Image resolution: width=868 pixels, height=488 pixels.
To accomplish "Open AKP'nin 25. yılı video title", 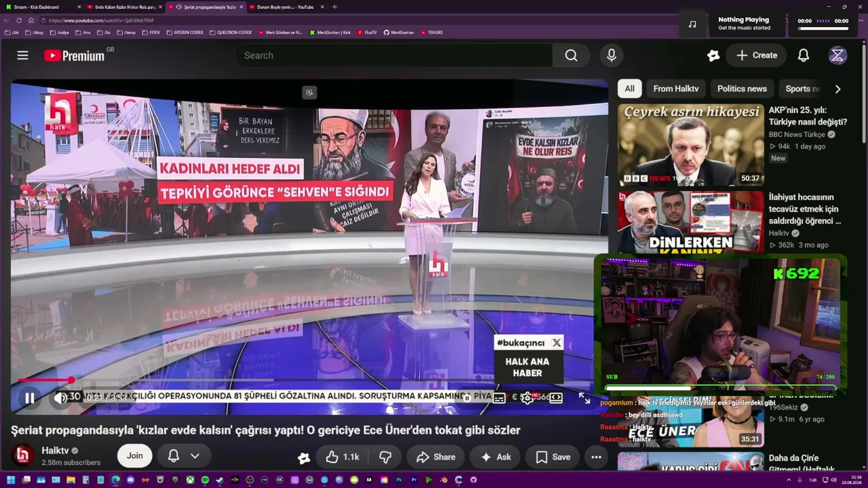I will point(808,116).
